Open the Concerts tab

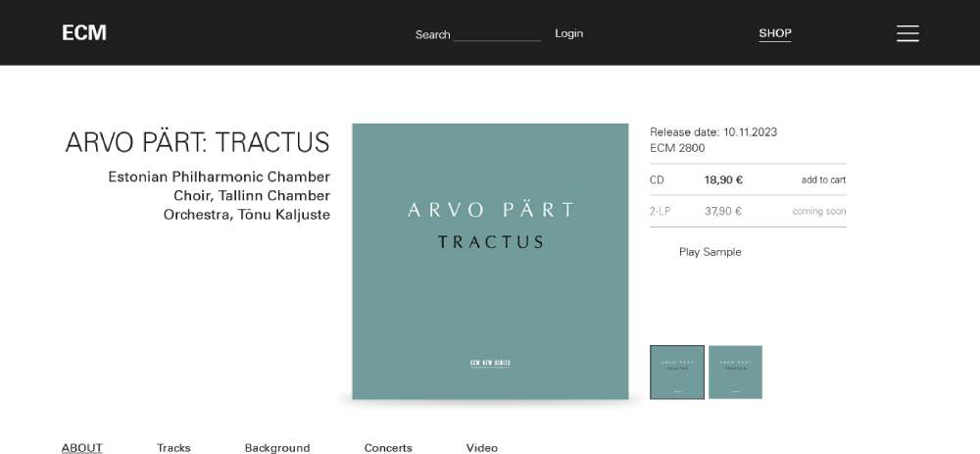pyautogui.click(x=388, y=448)
